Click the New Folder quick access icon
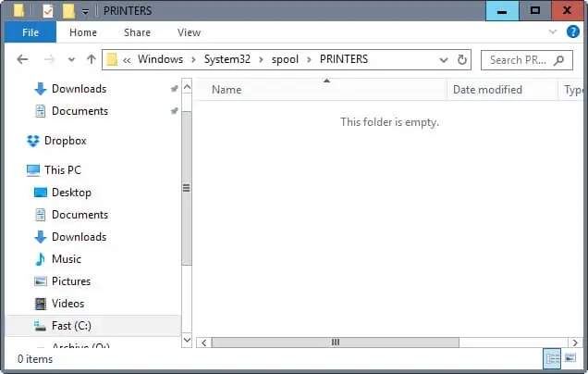This screenshot has width=588, height=374. click(68, 11)
